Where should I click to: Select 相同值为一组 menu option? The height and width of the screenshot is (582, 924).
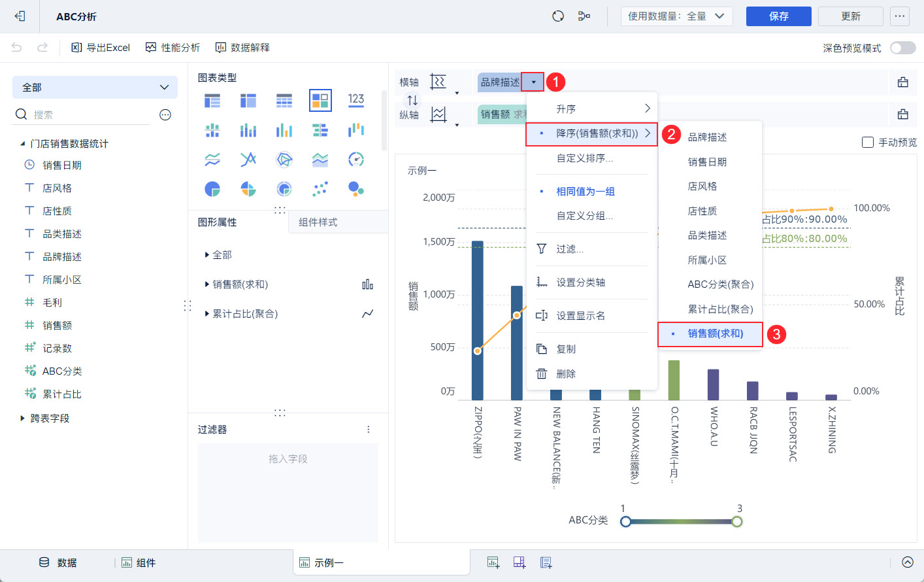(x=592, y=192)
